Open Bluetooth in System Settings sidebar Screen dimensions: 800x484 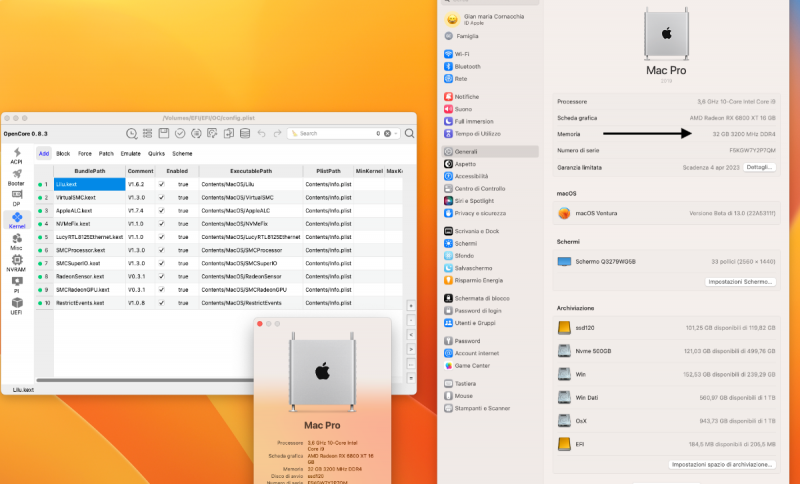coord(462,66)
